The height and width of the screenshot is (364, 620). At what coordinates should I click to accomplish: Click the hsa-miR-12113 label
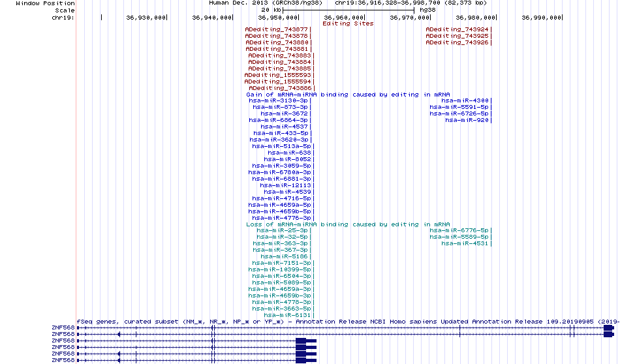(285, 185)
